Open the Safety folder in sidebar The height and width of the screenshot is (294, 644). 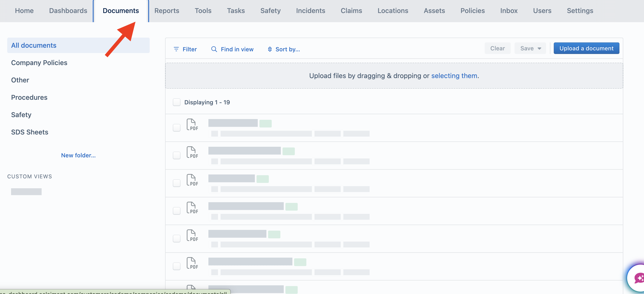(21, 115)
